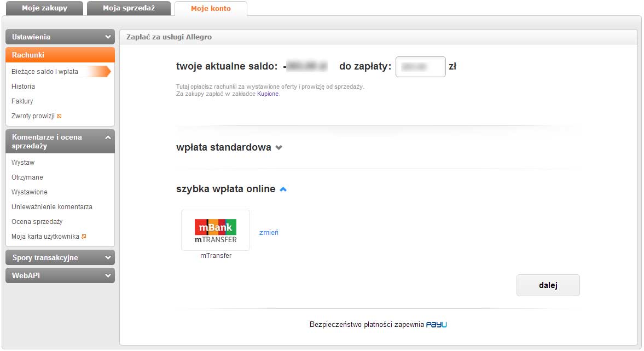Viewport: 644px width, 351px height.
Task: Open Unieważnienie komentarza in sidebar
Action: pos(52,207)
